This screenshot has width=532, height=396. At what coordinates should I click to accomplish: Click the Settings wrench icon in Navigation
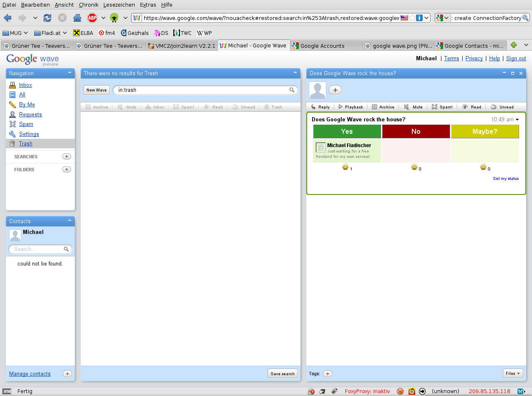[12, 134]
